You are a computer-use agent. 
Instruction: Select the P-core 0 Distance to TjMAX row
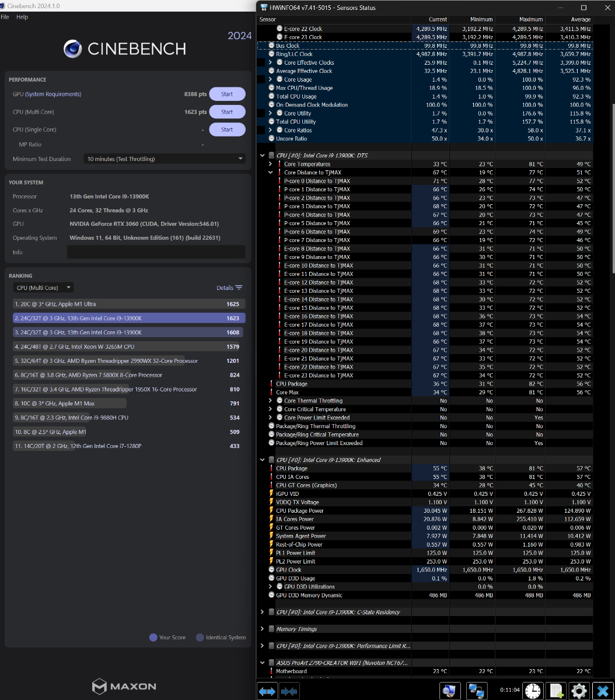tap(425, 181)
